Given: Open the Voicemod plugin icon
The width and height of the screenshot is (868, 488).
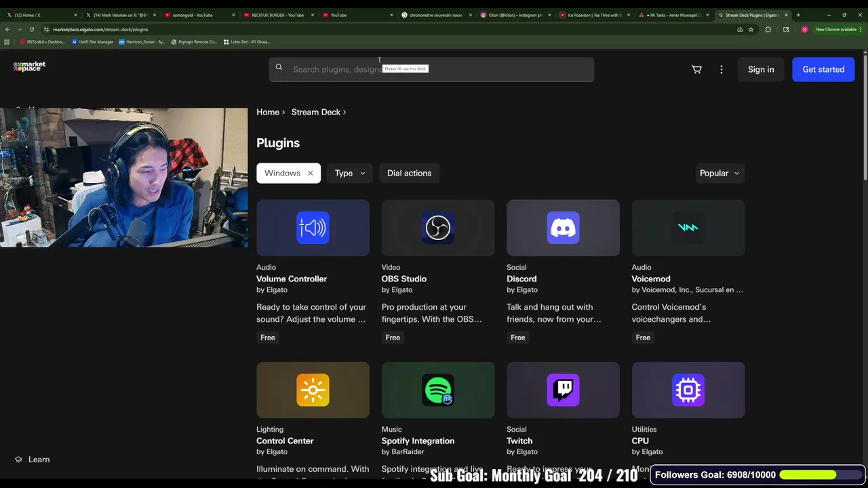Looking at the screenshot, I should 688,228.
